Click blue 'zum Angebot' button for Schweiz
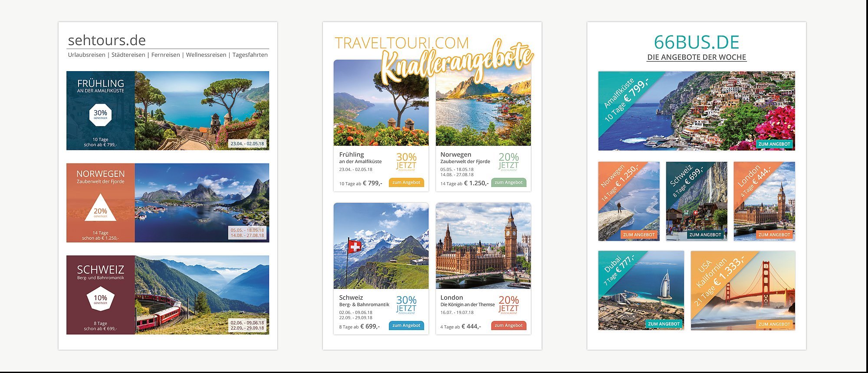Image resolution: width=868 pixels, height=373 pixels. 406,326
